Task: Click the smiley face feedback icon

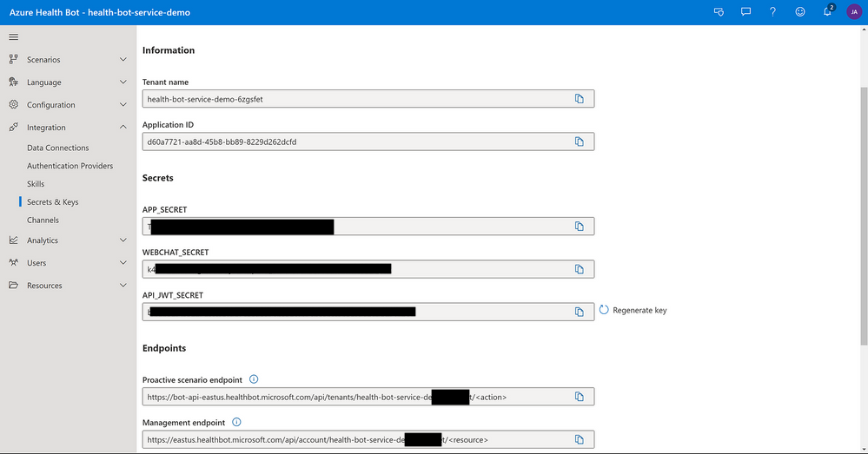Action: [x=800, y=11]
